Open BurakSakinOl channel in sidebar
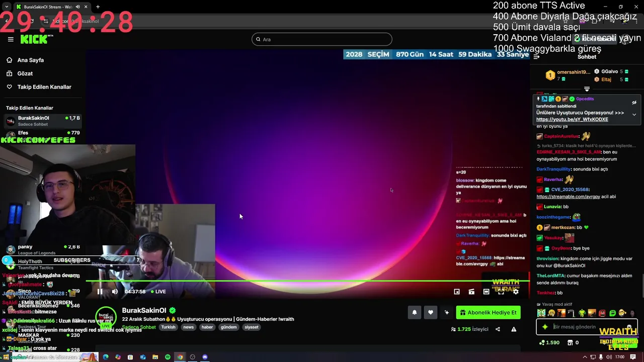The width and height of the screenshot is (644, 362). [x=42, y=121]
